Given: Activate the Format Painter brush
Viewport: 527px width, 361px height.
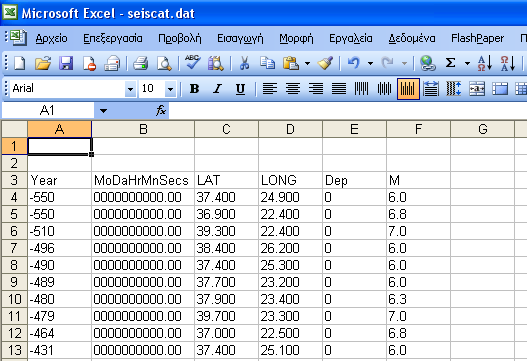Looking at the screenshot, I should tap(325, 63).
